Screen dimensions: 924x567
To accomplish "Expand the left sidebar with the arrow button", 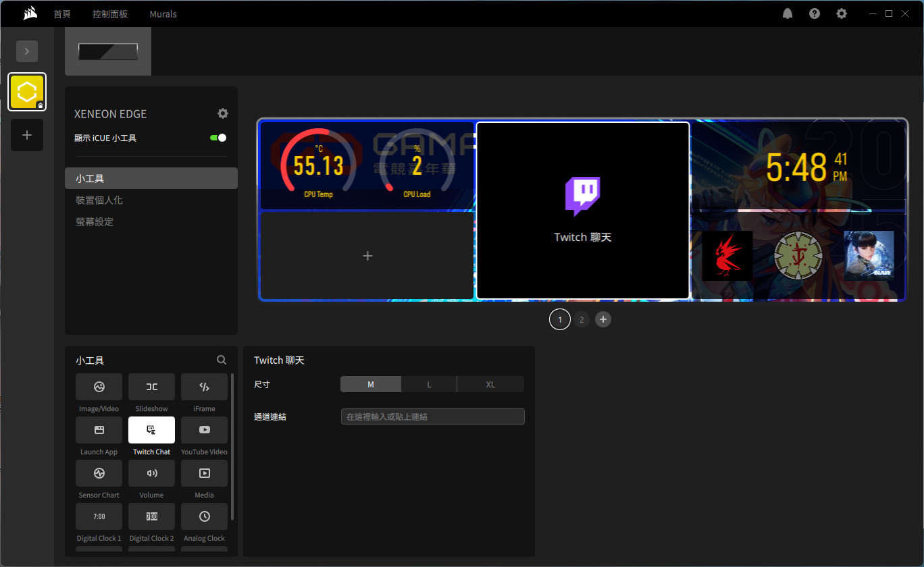I will tap(27, 51).
